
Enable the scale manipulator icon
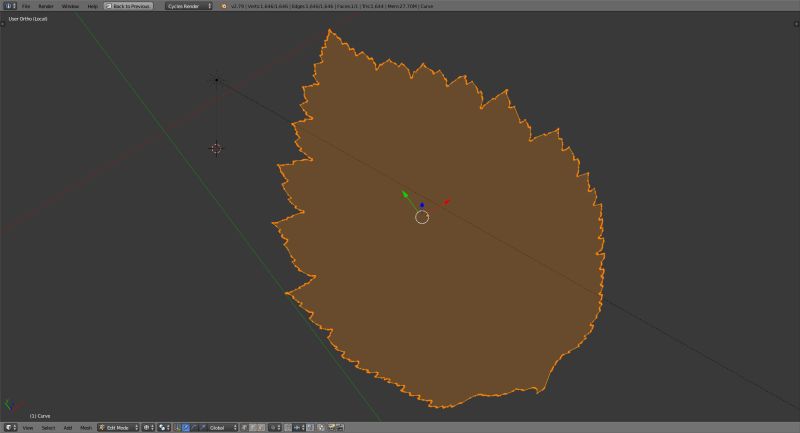pyautogui.click(x=203, y=427)
